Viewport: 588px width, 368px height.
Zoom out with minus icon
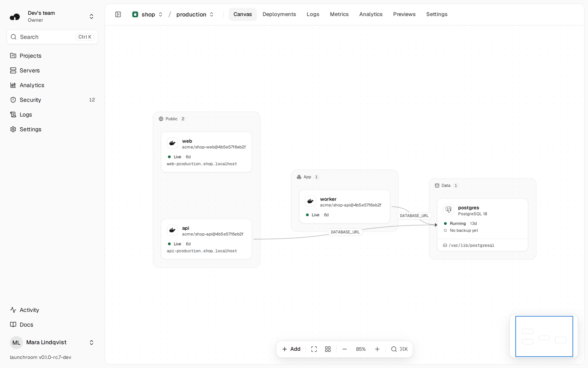pyautogui.click(x=344, y=349)
